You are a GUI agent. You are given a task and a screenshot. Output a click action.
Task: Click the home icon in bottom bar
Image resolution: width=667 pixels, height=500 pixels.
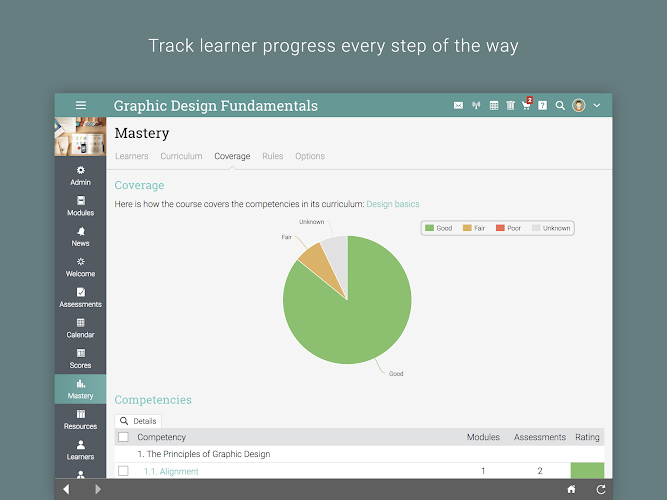571,489
